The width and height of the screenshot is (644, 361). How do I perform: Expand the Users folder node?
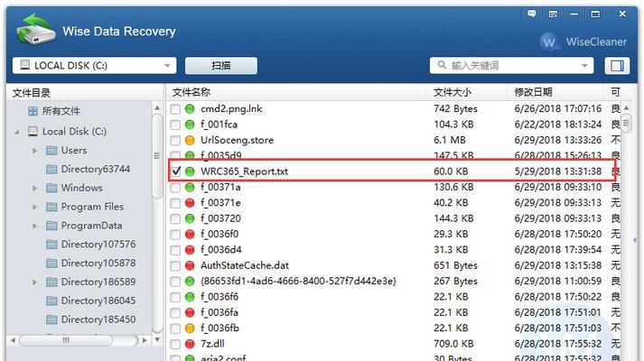(35, 151)
